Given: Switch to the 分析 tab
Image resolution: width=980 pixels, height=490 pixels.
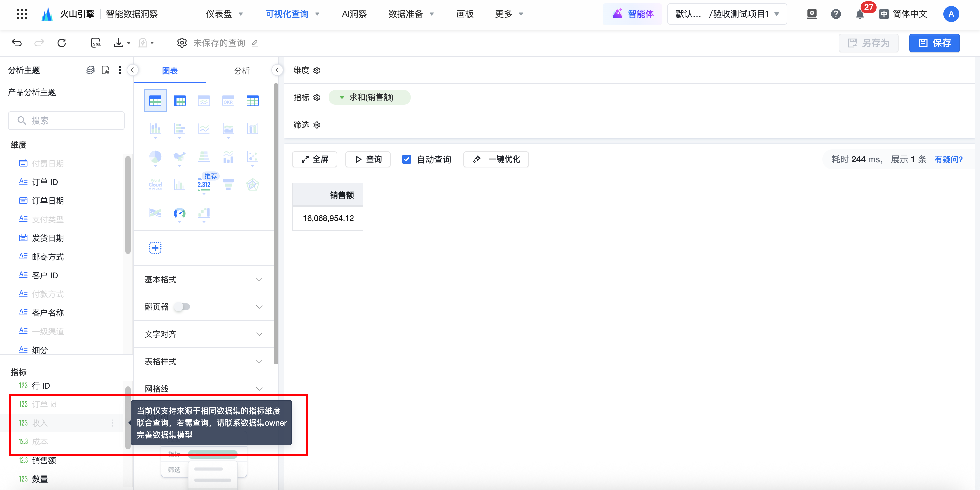Looking at the screenshot, I should pyautogui.click(x=242, y=71).
